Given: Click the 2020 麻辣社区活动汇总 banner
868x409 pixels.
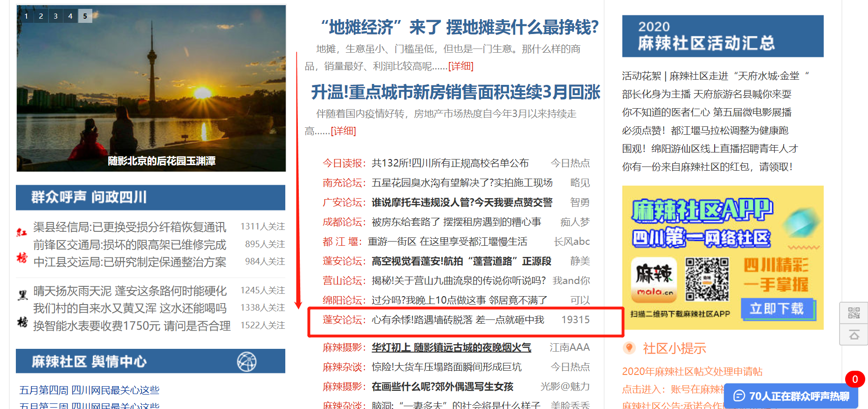Looking at the screenshot, I should (722, 36).
